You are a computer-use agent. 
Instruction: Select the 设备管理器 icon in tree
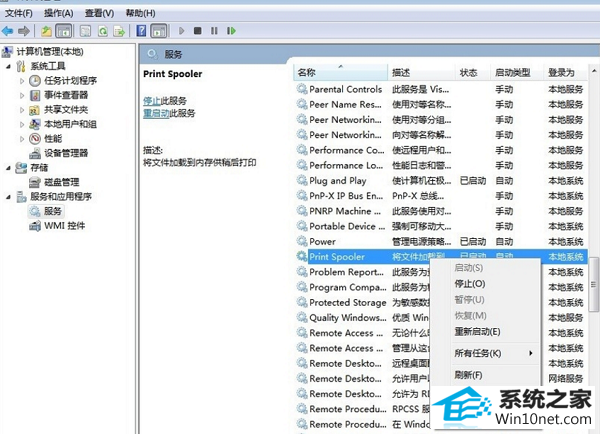[x=35, y=153]
